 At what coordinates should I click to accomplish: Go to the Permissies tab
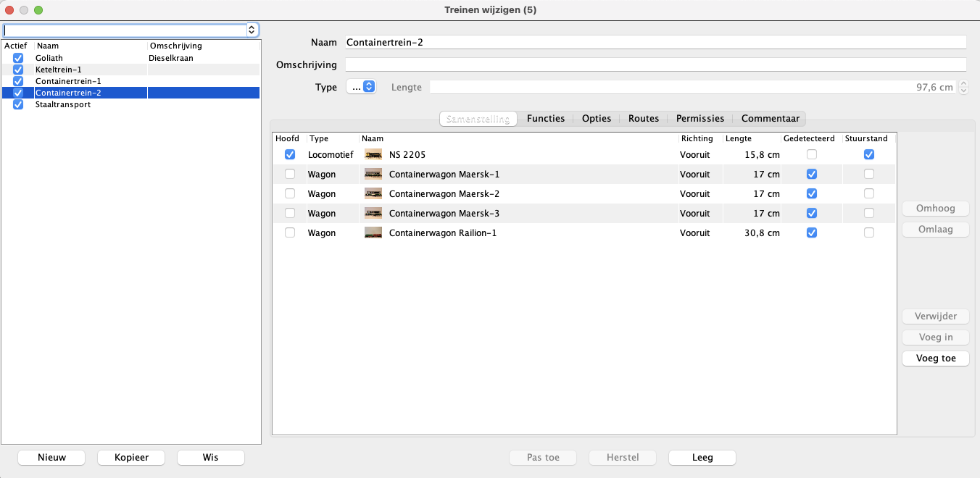click(699, 118)
